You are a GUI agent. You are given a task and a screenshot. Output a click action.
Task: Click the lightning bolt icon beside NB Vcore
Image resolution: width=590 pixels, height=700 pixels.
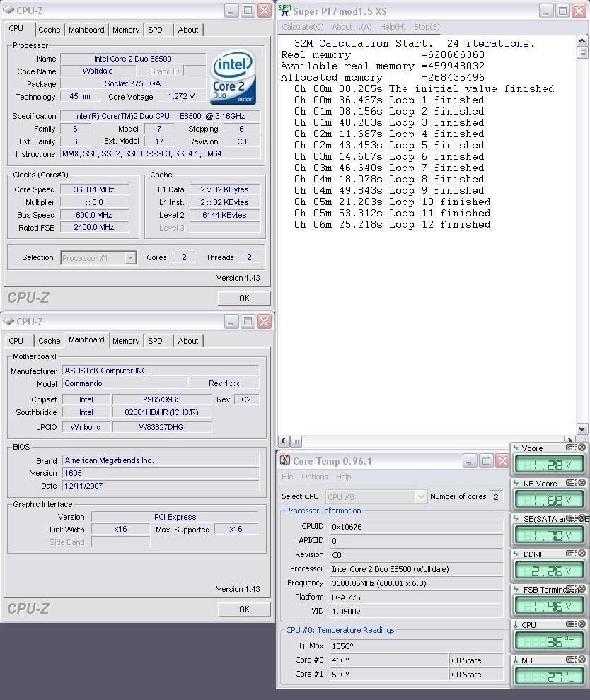coord(516,483)
